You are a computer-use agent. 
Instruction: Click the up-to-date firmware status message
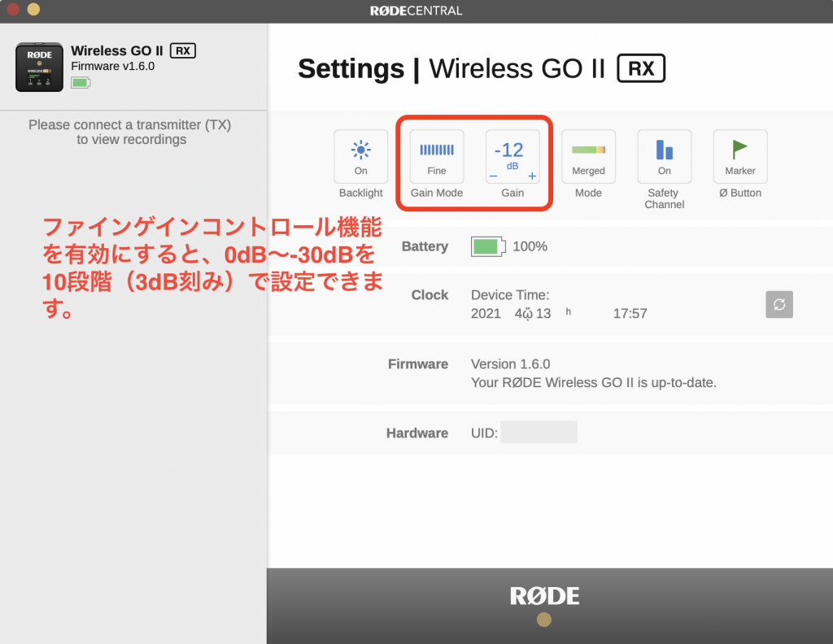pos(594,383)
